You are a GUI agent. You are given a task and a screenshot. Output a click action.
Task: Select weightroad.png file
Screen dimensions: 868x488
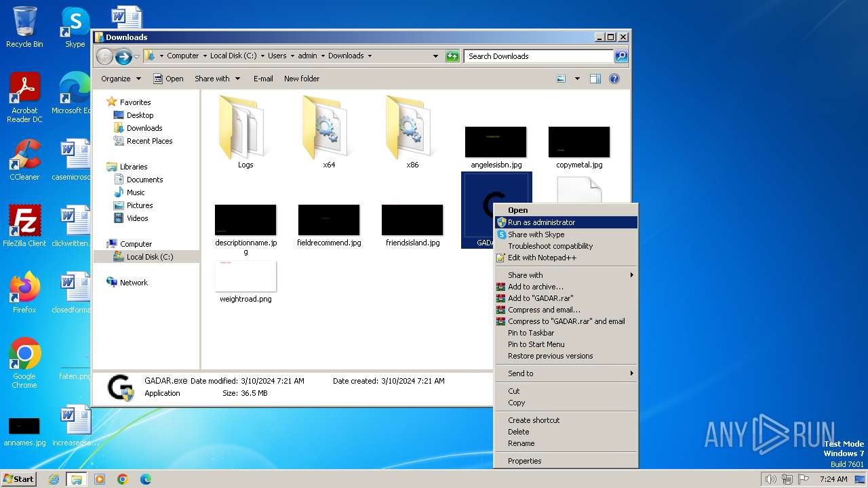[245, 282]
